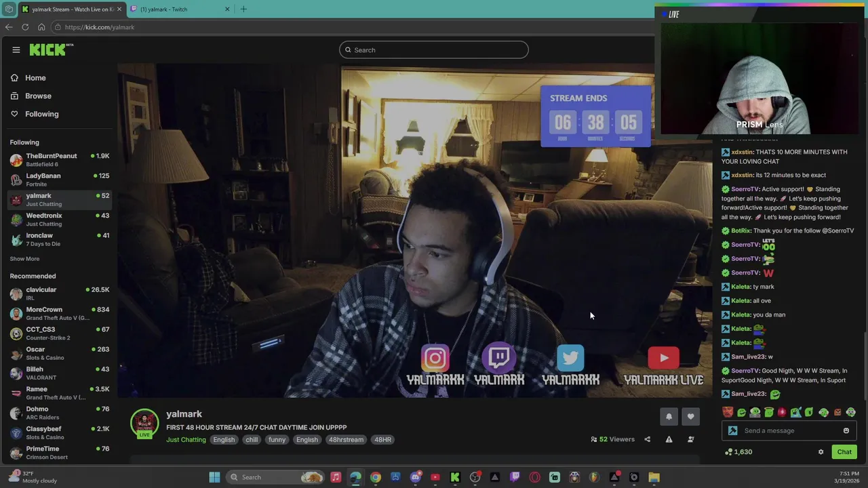This screenshot has width=868, height=488.
Task: Open Apple Music from taskbar
Action: [336, 477]
